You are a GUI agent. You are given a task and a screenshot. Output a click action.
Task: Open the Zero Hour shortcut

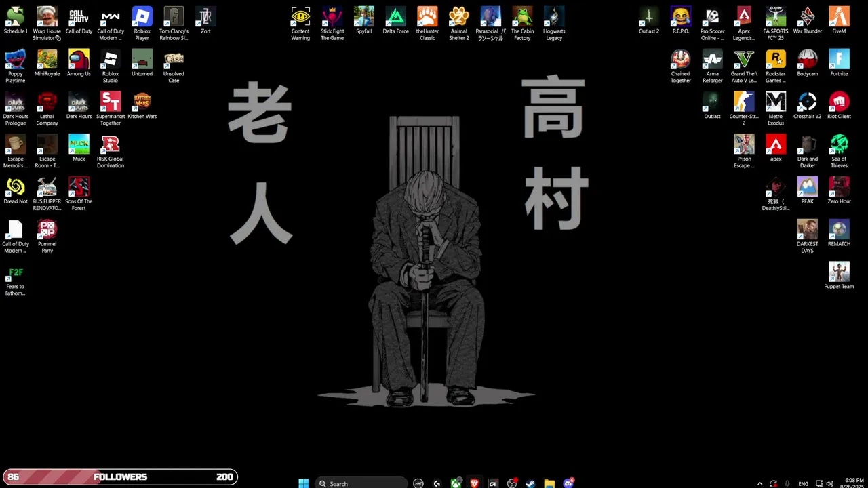point(839,190)
